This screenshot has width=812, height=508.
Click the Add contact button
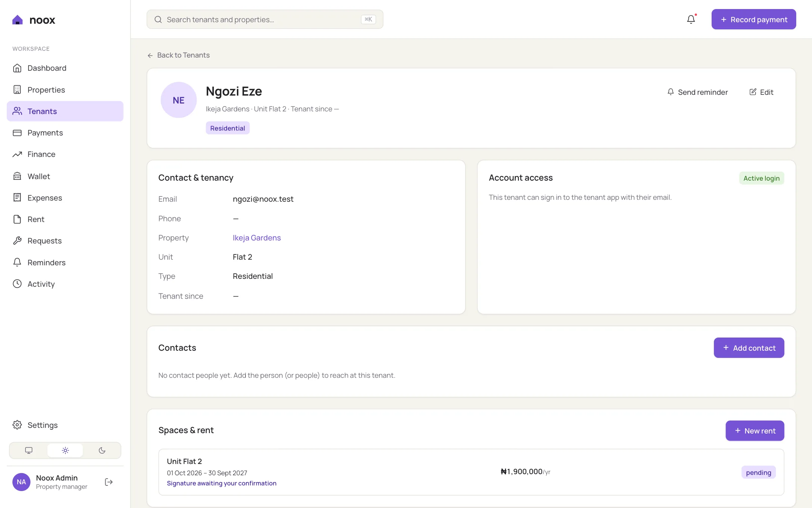[749, 348]
